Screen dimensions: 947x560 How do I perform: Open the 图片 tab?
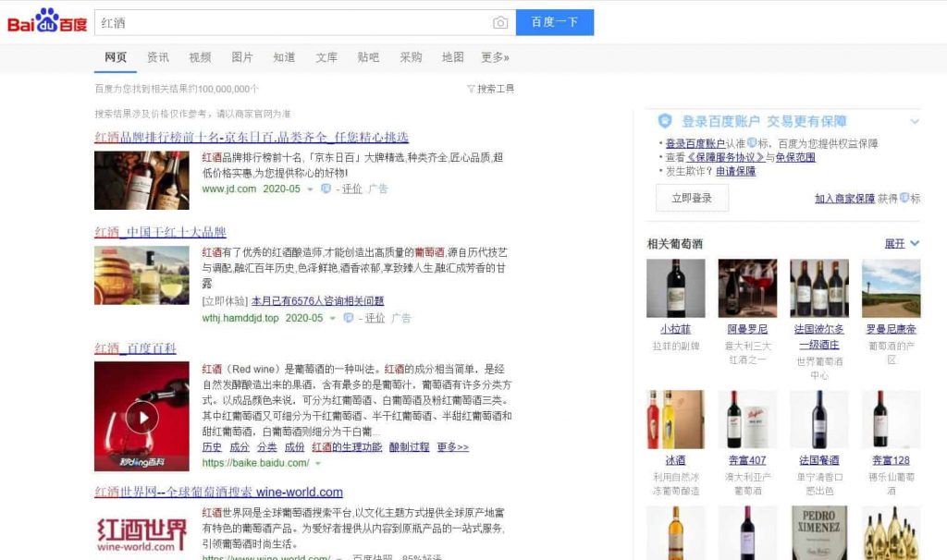242,57
